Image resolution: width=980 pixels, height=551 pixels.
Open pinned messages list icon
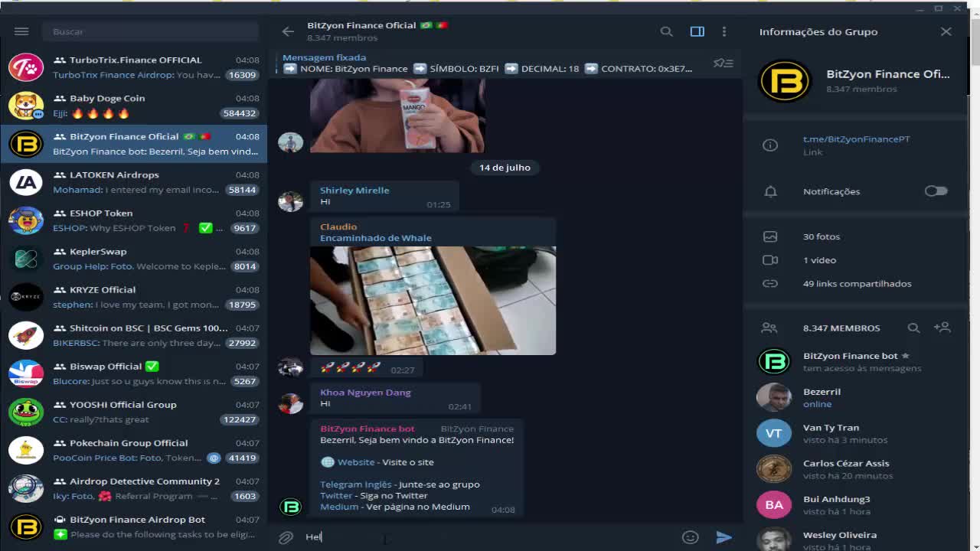point(724,64)
